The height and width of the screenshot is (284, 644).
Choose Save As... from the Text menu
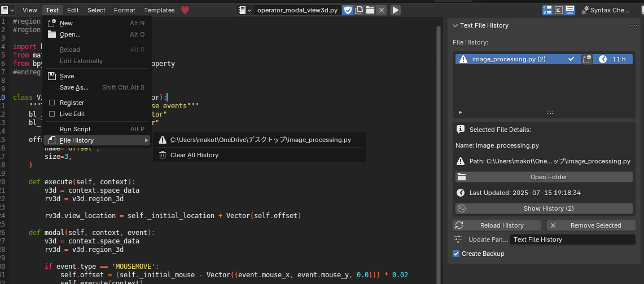pyautogui.click(x=97, y=87)
